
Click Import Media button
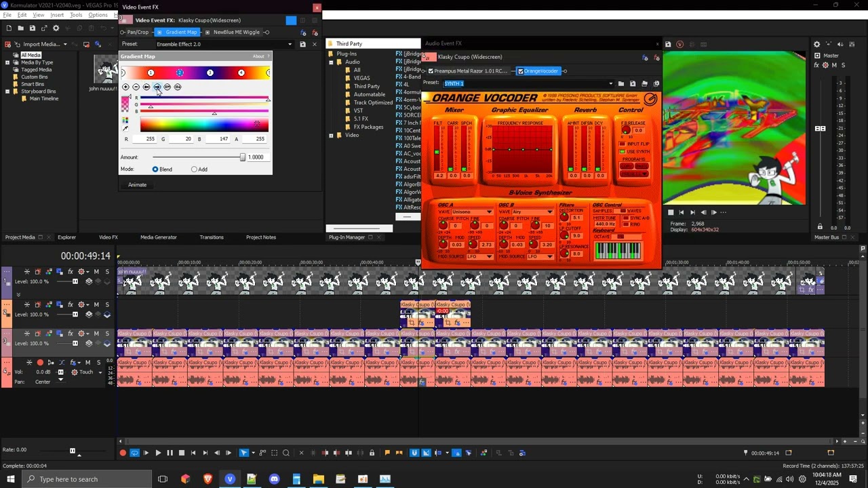(41, 45)
